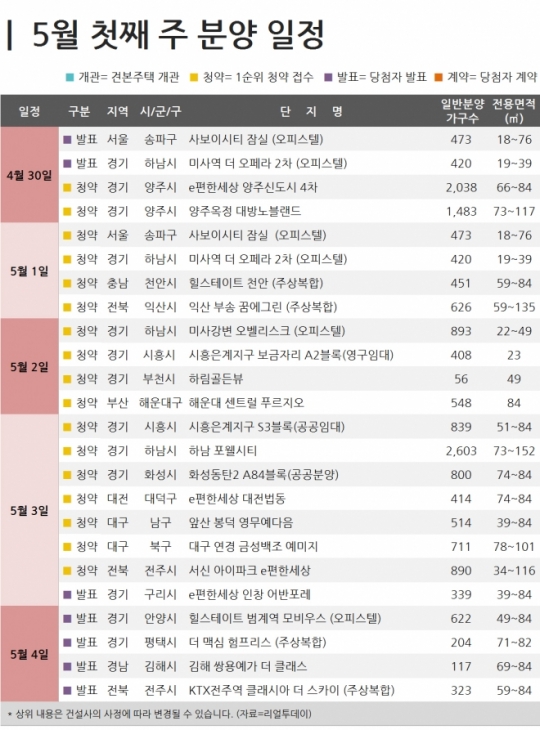Viewport: 540px width, 730px height.
Task: Select the 5월 1일 date cell
Action: pyautogui.click(x=29, y=271)
